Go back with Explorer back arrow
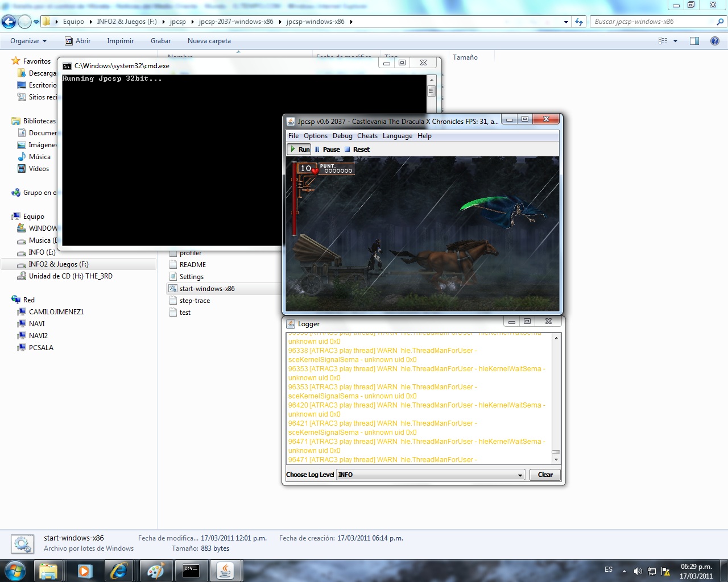The width and height of the screenshot is (728, 582). tap(9, 22)
